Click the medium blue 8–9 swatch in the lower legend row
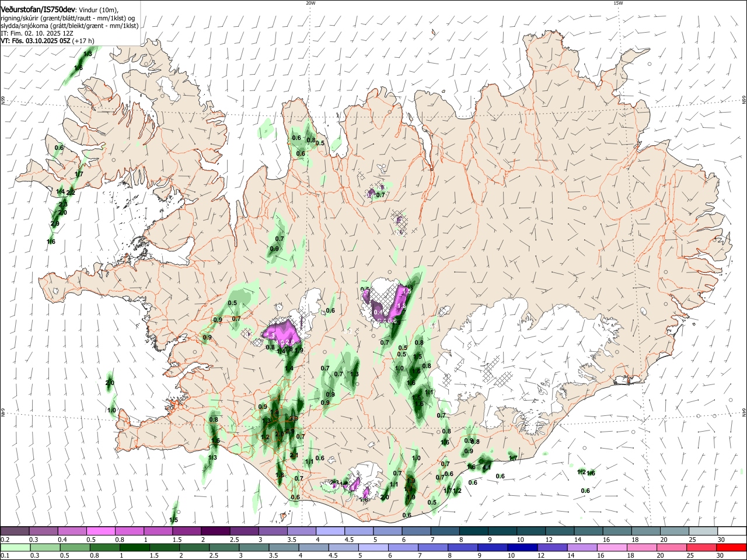This screenshot has width=747, height=560. pos(463,548)
